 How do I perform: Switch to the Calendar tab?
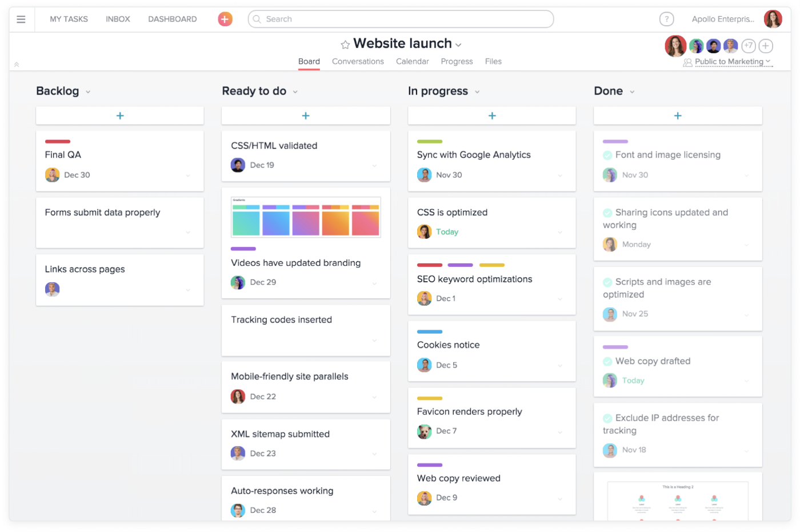coord(412,62)
